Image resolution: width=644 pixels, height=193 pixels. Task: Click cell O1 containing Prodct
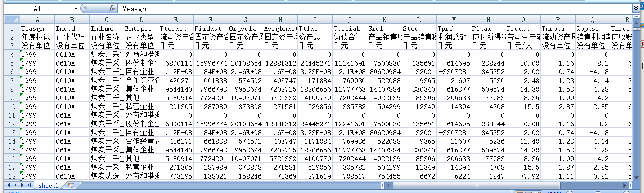(523, 28)
